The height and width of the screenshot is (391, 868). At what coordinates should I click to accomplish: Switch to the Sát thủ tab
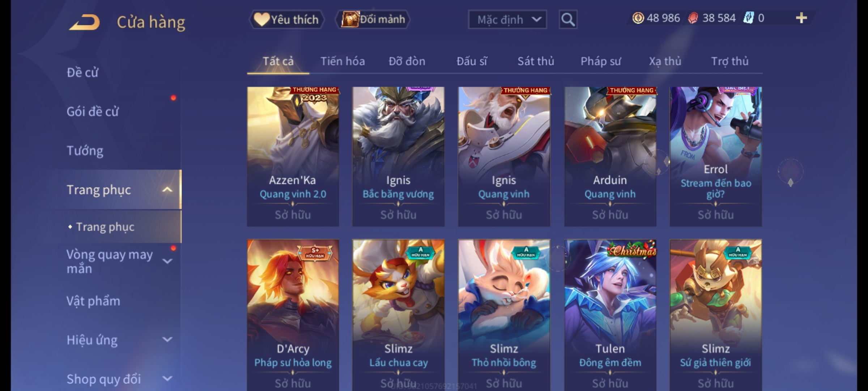click(x=536, y=61)
